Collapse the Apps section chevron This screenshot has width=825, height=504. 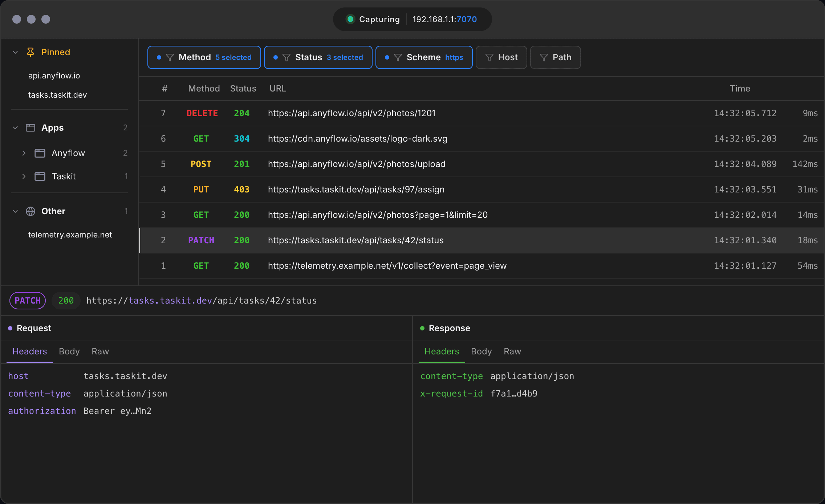tap(15, 128)
